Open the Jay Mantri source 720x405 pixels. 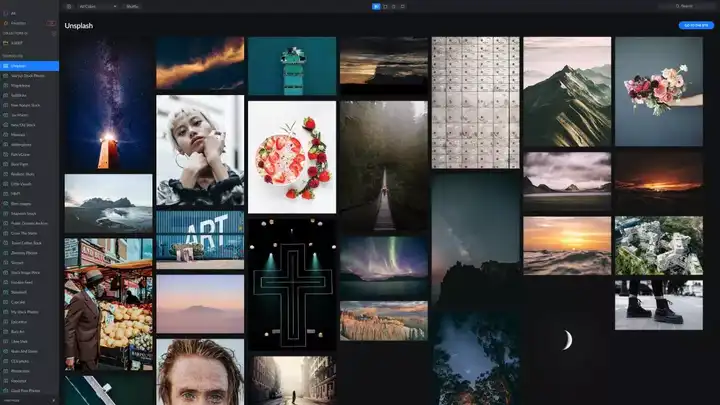[x=29, y=115]
